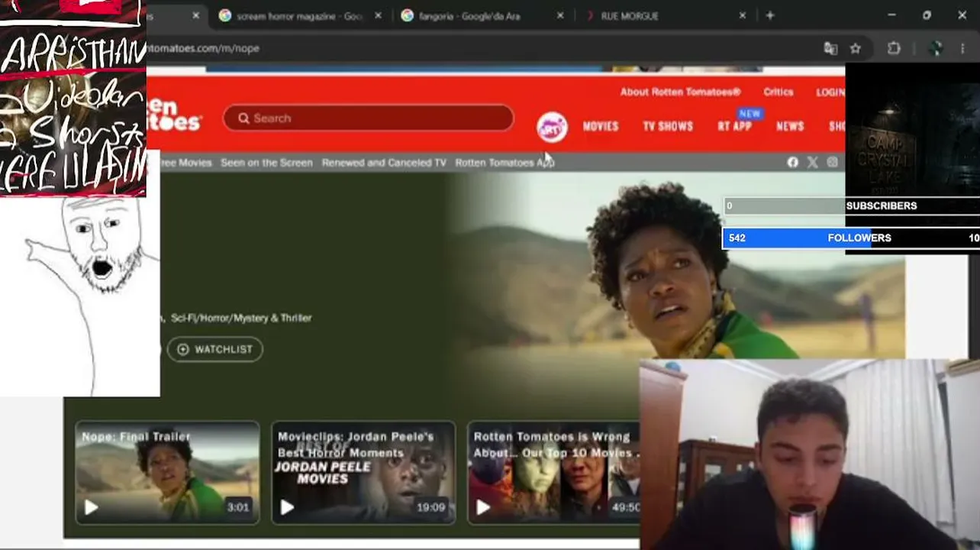Click the translate page icon in address bar
Screen dimensions: 980x550
tap(830, 48)
